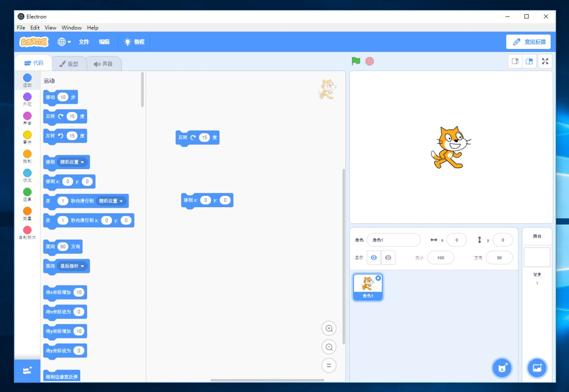Open the View menu
Viewport: 569px width, 392px height.
[x=51, y=27]
